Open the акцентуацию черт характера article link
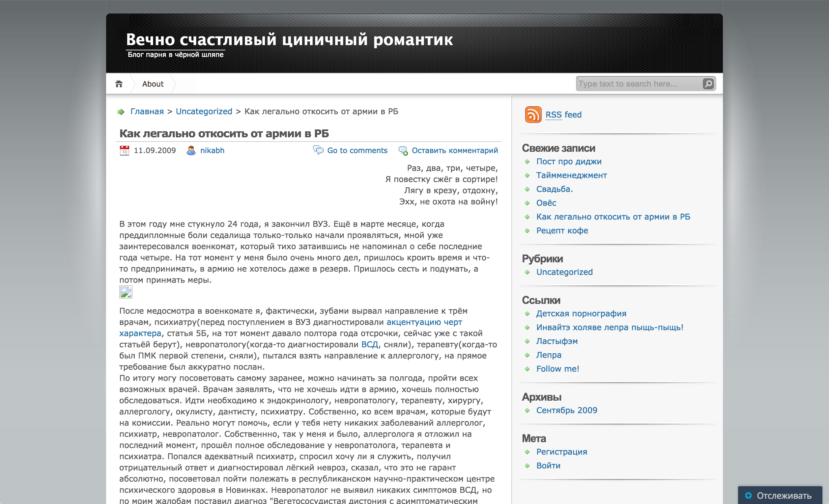Screen dimensions: 829x504 coord(424,322)
